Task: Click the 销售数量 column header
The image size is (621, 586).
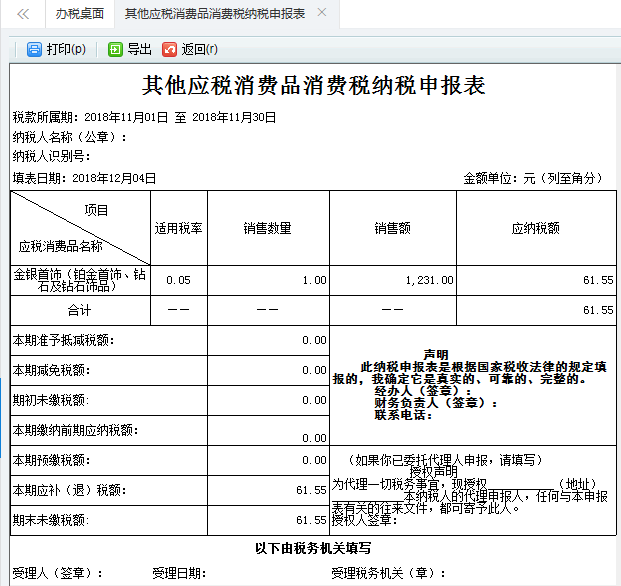Action: coord(268,228)
